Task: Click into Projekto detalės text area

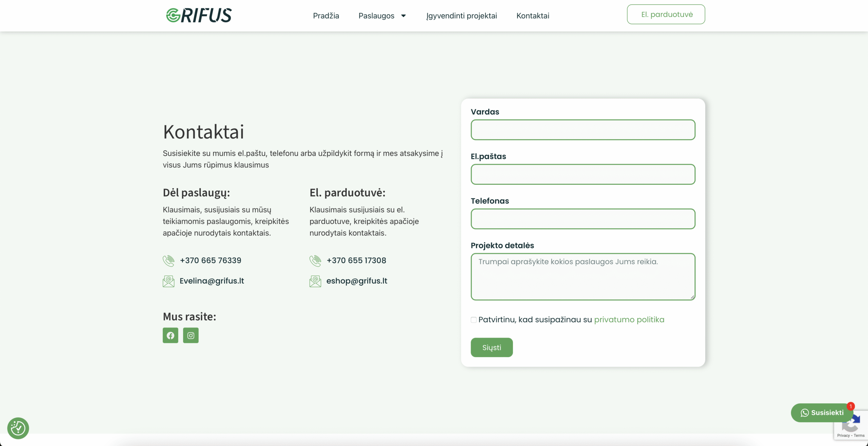Action: 583,277
